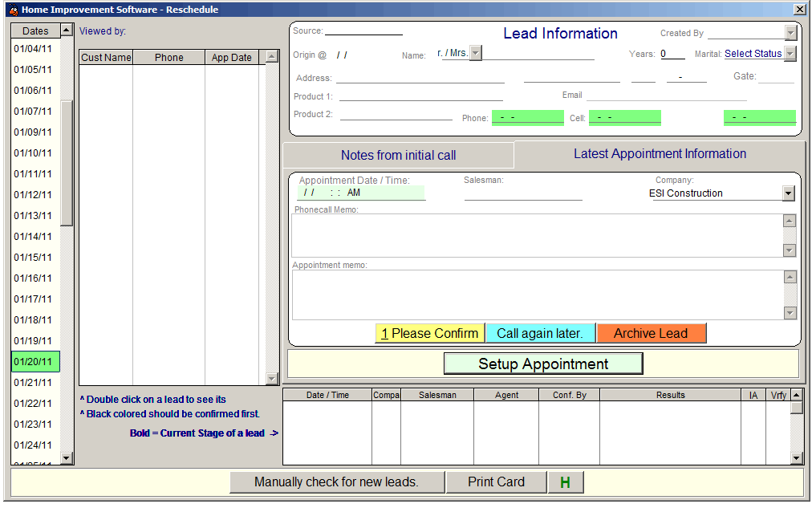Click Phonecall Memo scroll-up arrow
Viewport: 812px width, 508px height.
click(790, 221)
